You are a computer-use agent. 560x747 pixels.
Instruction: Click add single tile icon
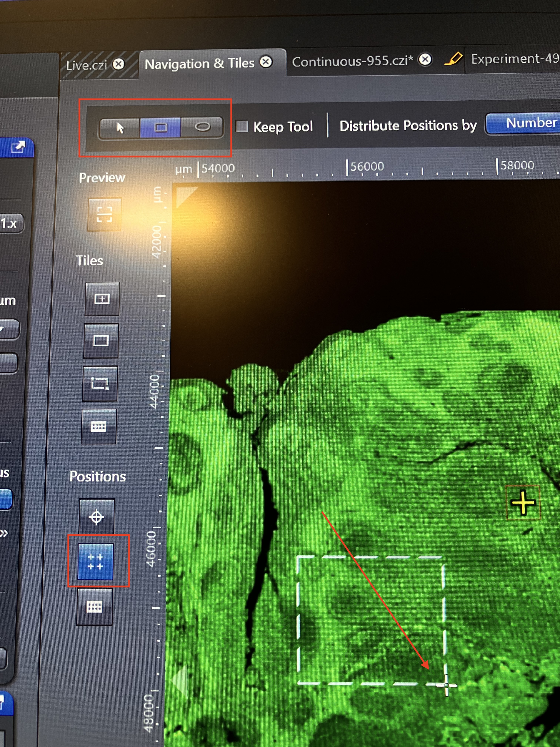pos(102,299)
